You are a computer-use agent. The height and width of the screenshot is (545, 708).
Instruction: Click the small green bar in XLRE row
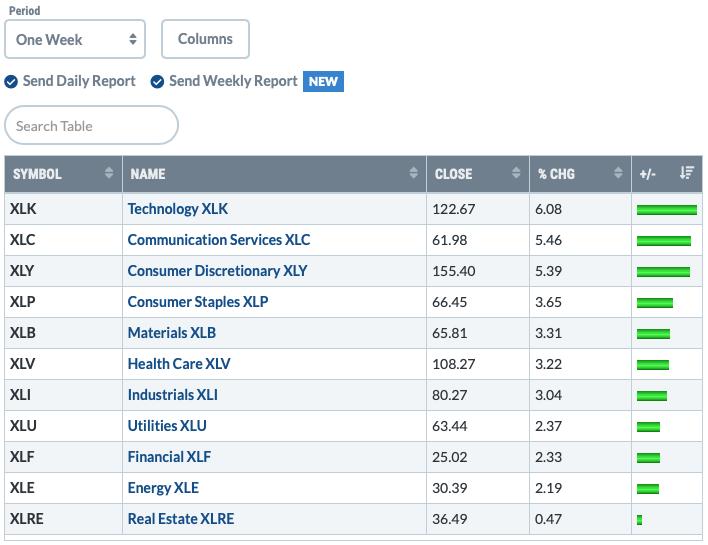pyautogui.click(x=639, y=520)
